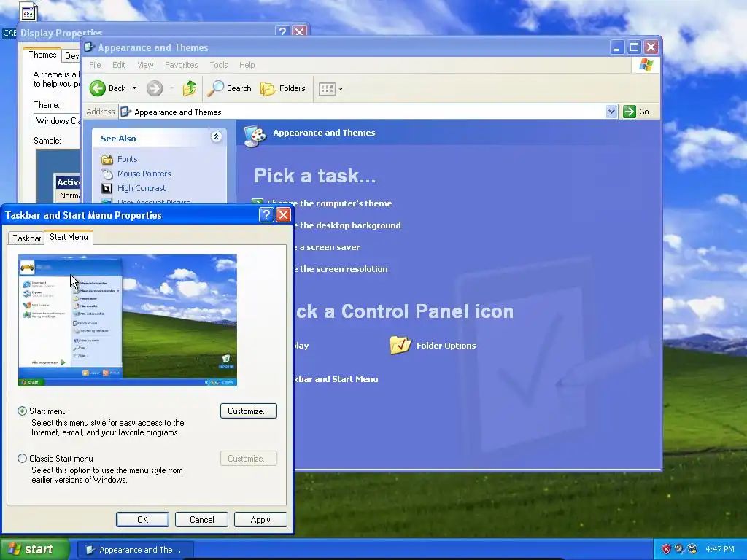
Task: Click the Fonts link
Action: click(127, 159)
